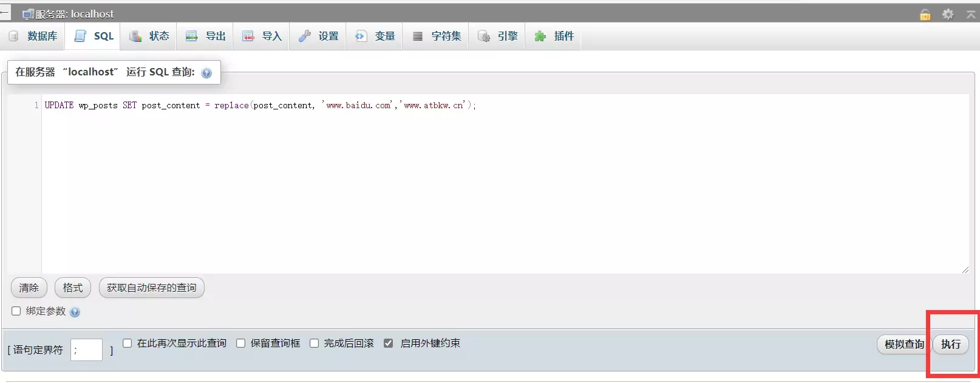
Task: Open help icon next to SQL 查询
Action: coord(206,73)
